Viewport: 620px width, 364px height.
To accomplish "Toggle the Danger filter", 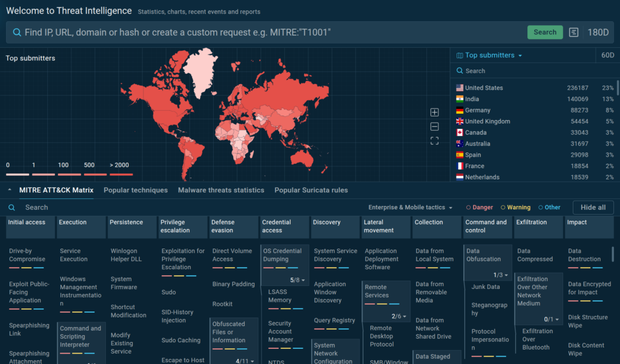I will (x=479, y=207).
